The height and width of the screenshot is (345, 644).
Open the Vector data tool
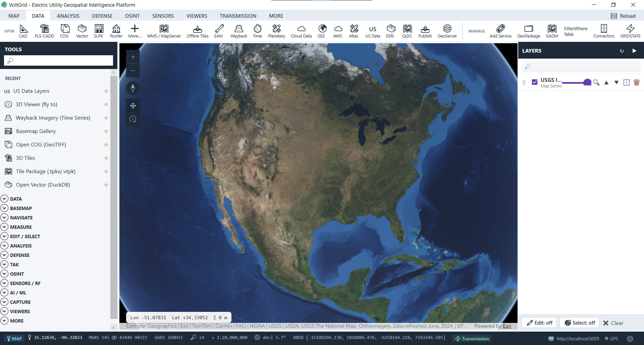point(82,31)
